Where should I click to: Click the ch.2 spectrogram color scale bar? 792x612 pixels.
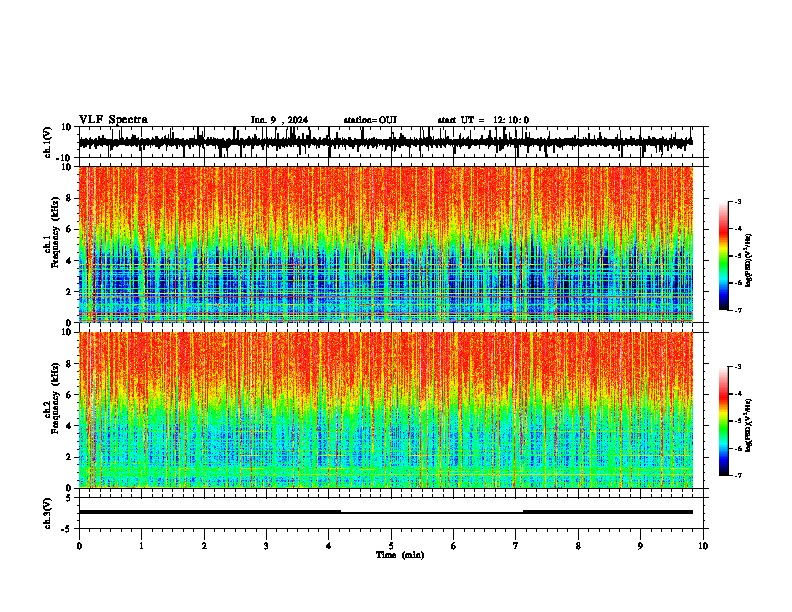click(x=724, y=421)
